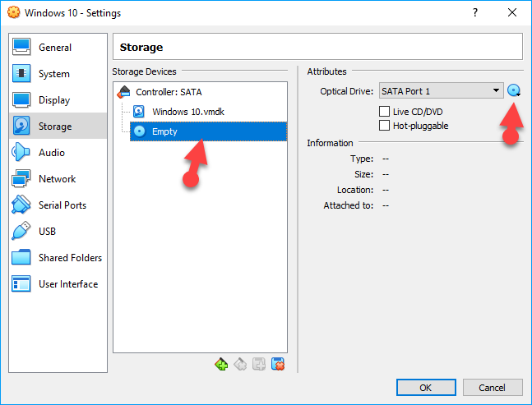
Task: Toggle the Hot-pluggable checkbox
Action: (x=384, y=126)
